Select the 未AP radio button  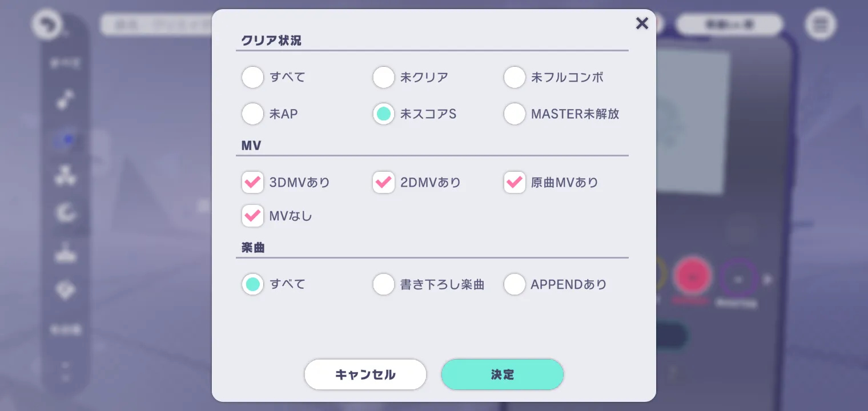click(x=252, y=114)
